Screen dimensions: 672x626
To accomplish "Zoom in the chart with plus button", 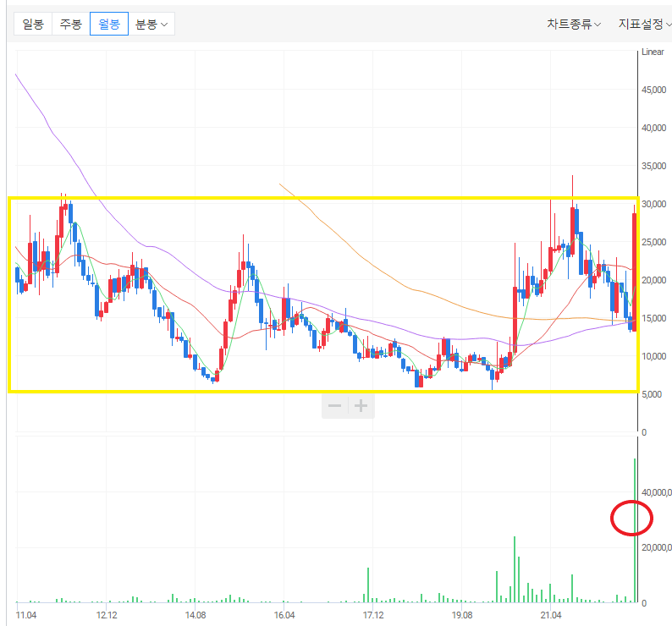I will pos(361,405).
